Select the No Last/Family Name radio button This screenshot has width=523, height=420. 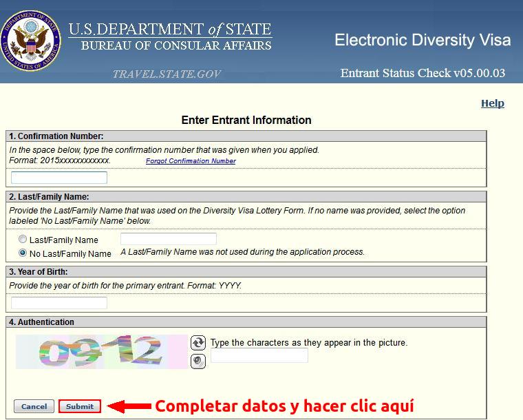[22, 253]
